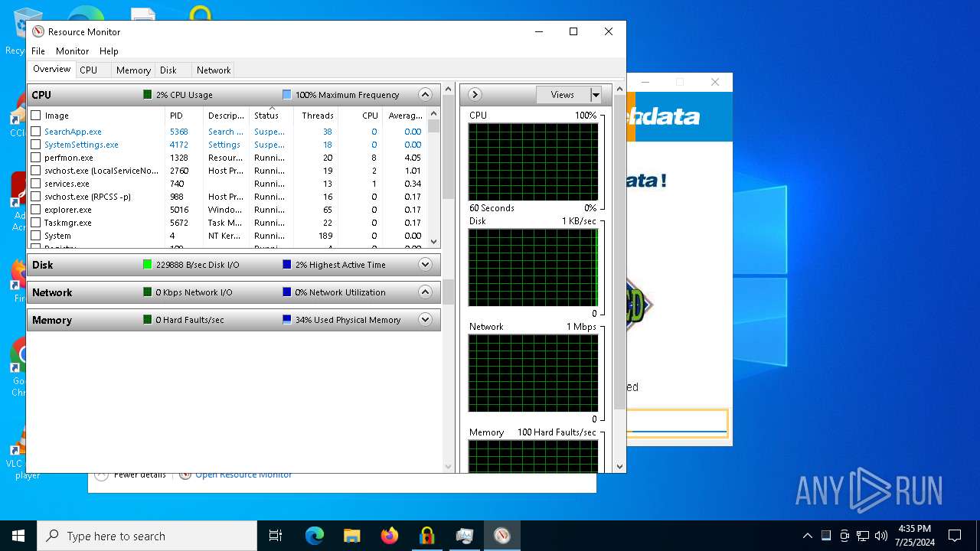This screenshot has width=980, height=551.
Task: Open File Explorer from the taskbar
Action: 351,536
